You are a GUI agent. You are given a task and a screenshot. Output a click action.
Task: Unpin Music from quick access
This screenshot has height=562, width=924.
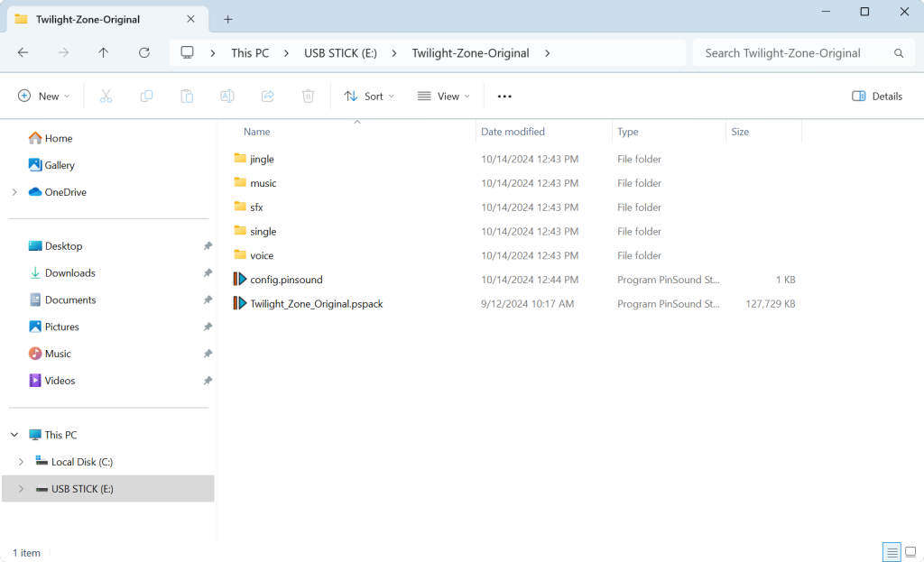pos(208,354)
